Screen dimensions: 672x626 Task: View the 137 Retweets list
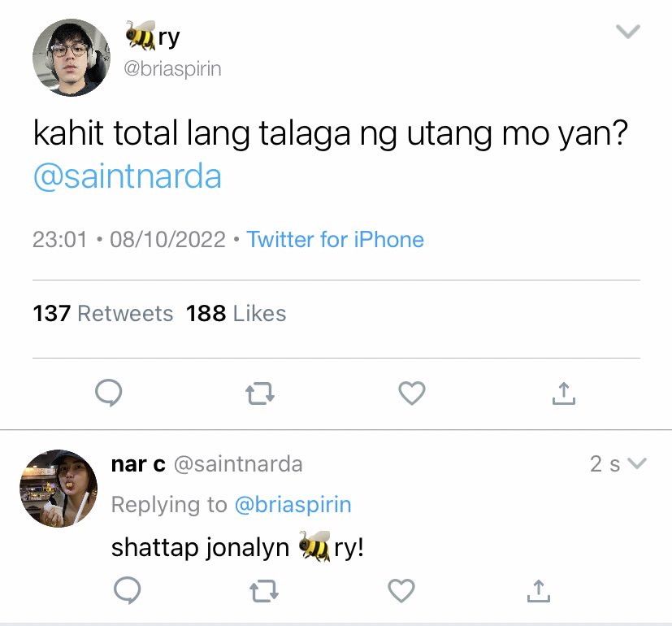coord(103,313)
